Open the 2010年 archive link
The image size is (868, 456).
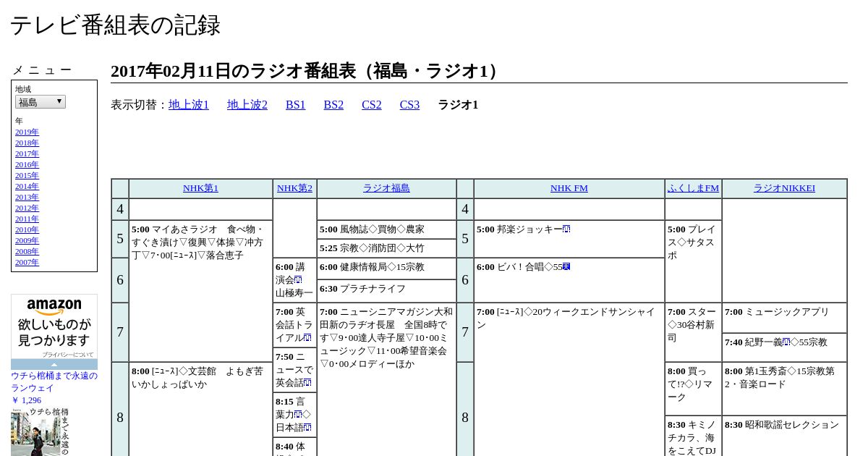tap(27, 229)
